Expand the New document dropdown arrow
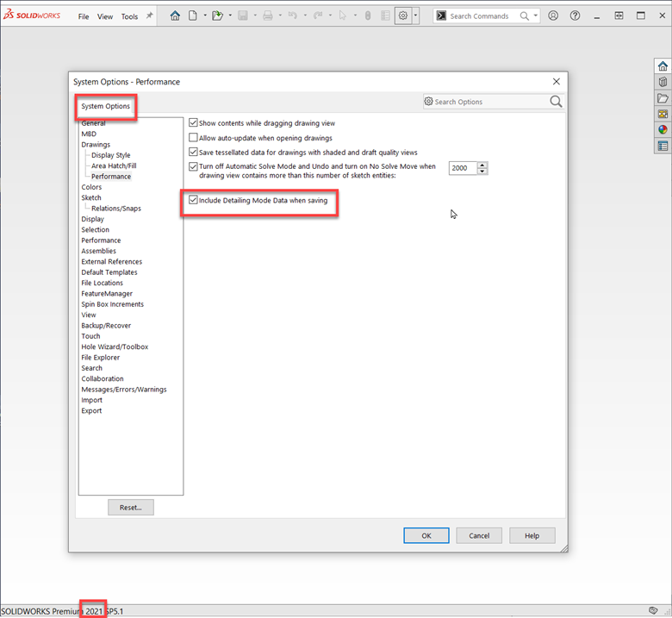 205,16
